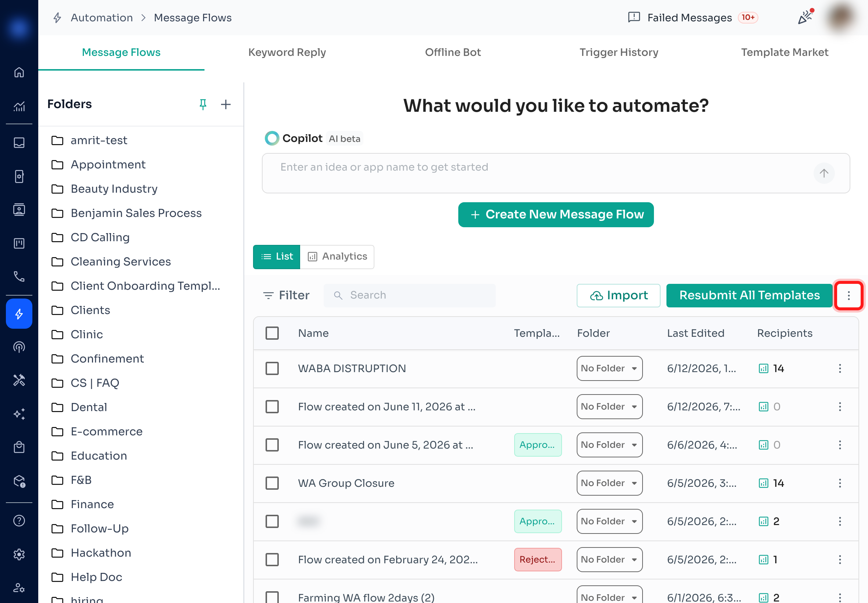Image resolution: width=868 pixels, height=603 pixels.
Task: Expand the No Folder dropdown for WA Group Closure
Action: [609, 483]
